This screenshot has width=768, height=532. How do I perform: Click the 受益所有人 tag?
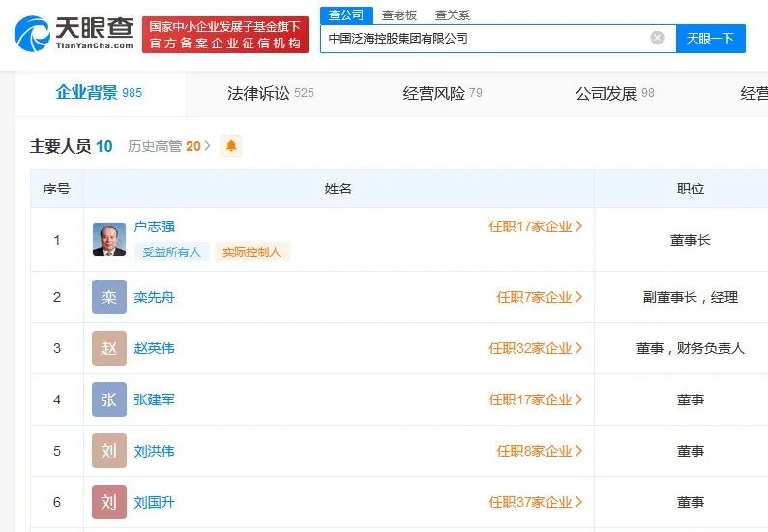(x=172, y=251)
